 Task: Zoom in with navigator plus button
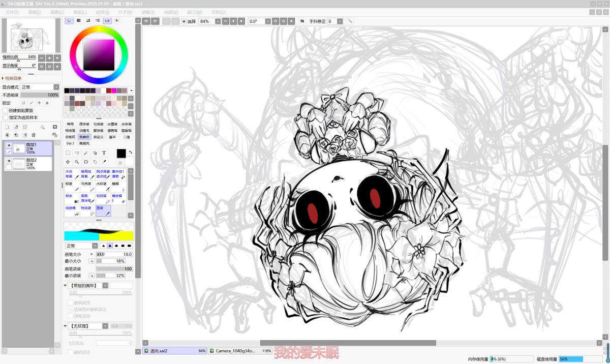[49, 58]
